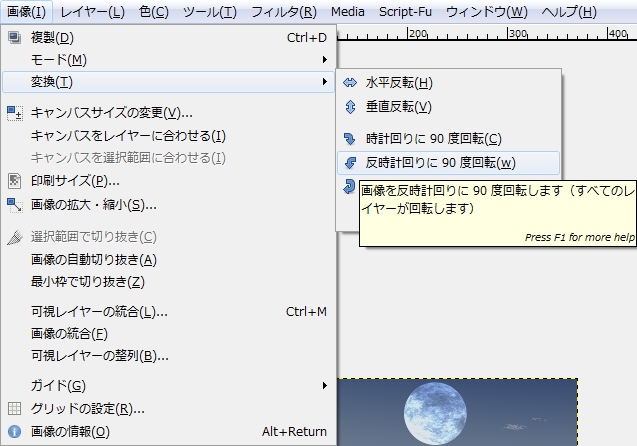
Task: Click the vertical flip arrow icon
Action: 350,107
